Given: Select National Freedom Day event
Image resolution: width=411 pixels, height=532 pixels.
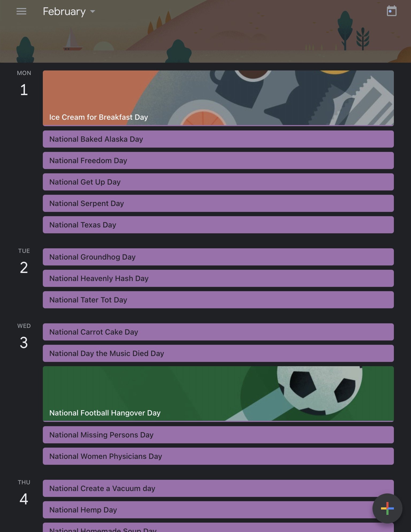Looking at the screenshot, I should (218, 160).
